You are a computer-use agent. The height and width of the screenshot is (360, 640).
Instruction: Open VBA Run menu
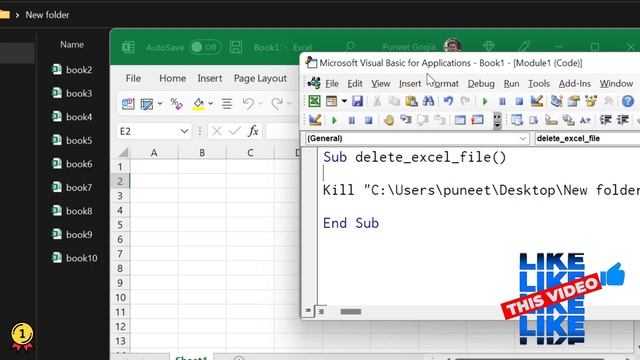[x=511, y=84]
